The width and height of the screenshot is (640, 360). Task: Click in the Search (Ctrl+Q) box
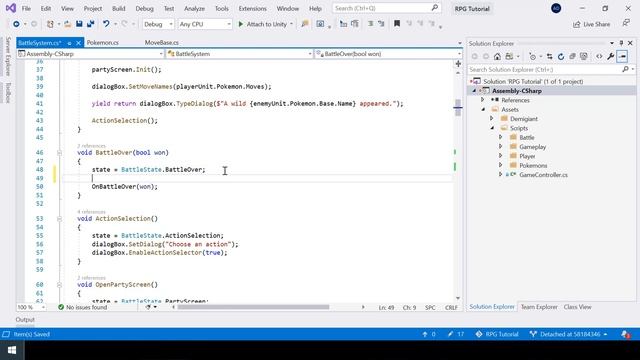pos(387,8)
